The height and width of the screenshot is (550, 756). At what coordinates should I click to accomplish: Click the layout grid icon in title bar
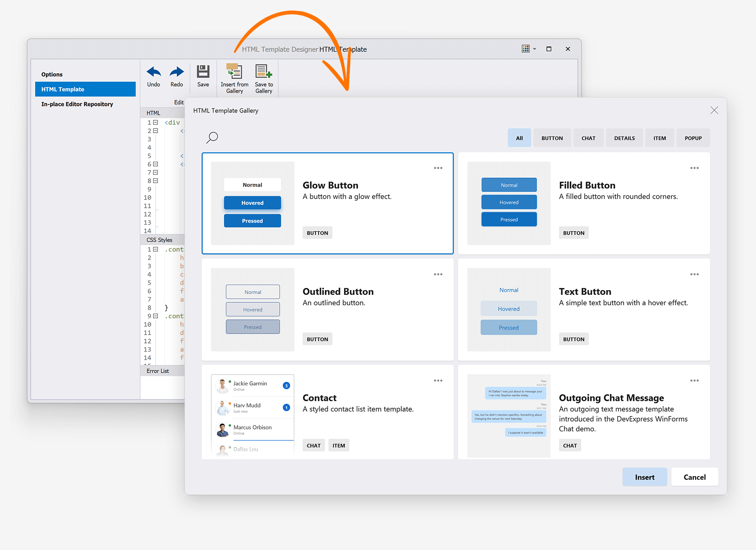point(525,48)
